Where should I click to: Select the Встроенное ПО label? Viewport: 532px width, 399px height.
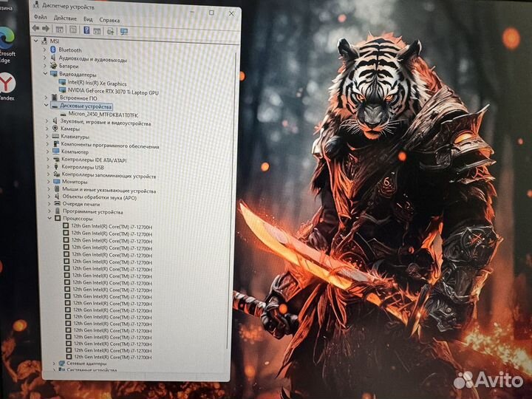pos(78,98)
